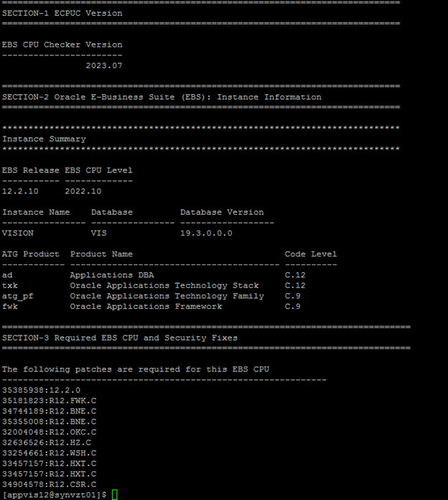The image size is (448, 500).
Task: Click patch 34744189:R12.BNE.C entry
Action: point(49,412)
